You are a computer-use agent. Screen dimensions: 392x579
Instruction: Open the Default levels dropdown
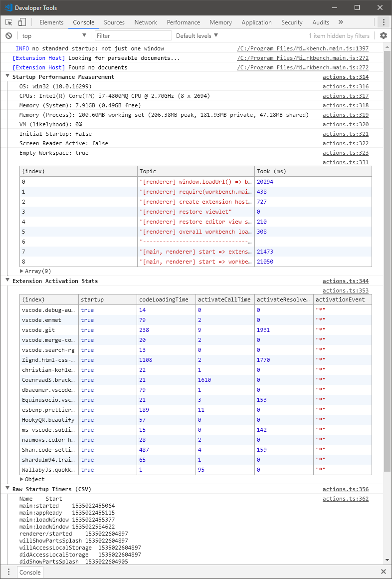[x=197, y=35]
